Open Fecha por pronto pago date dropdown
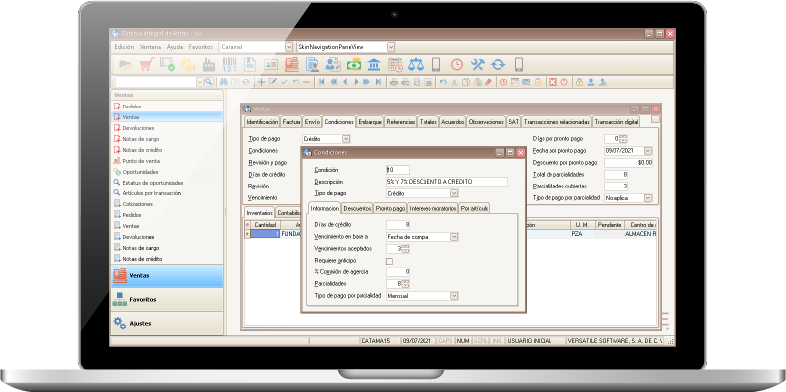Screen dimensions: 786x392 648,150
